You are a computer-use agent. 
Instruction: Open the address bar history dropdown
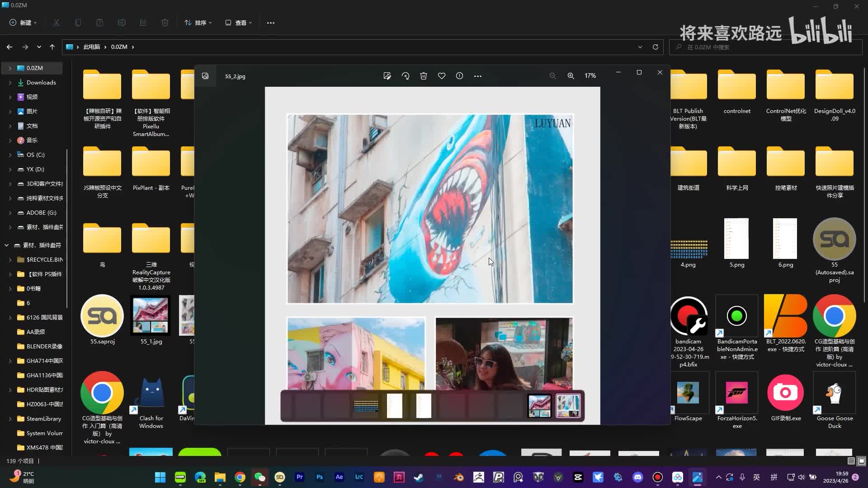(x=640, y=47)
